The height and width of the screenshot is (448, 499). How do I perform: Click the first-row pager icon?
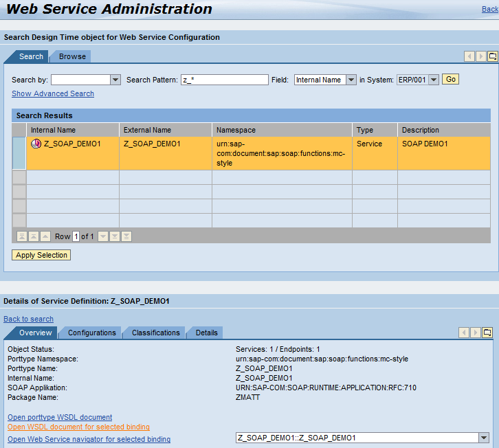pos(22,236)
